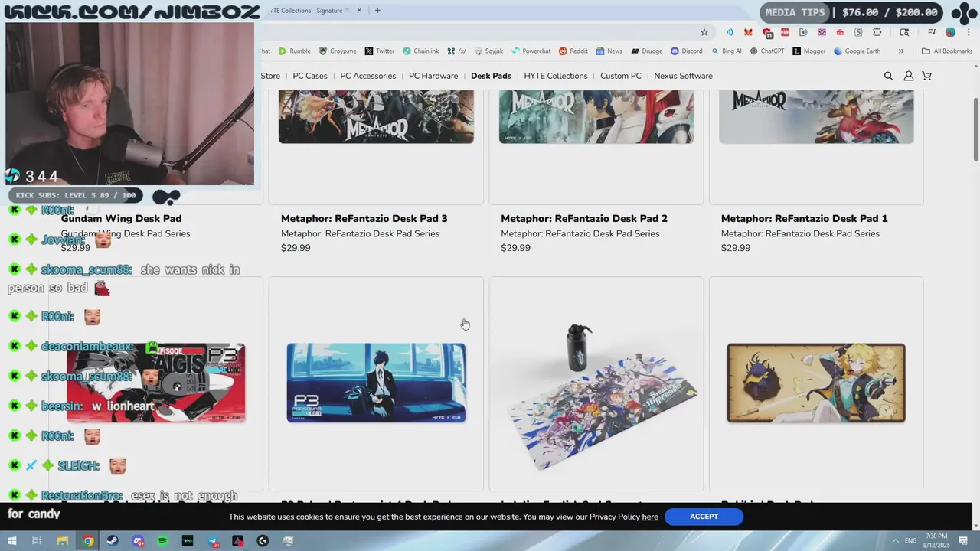The width and height of the screenshot is (980, 551).
Task: View the desk pad with water bottle image
Action: [x=596, y=396]
